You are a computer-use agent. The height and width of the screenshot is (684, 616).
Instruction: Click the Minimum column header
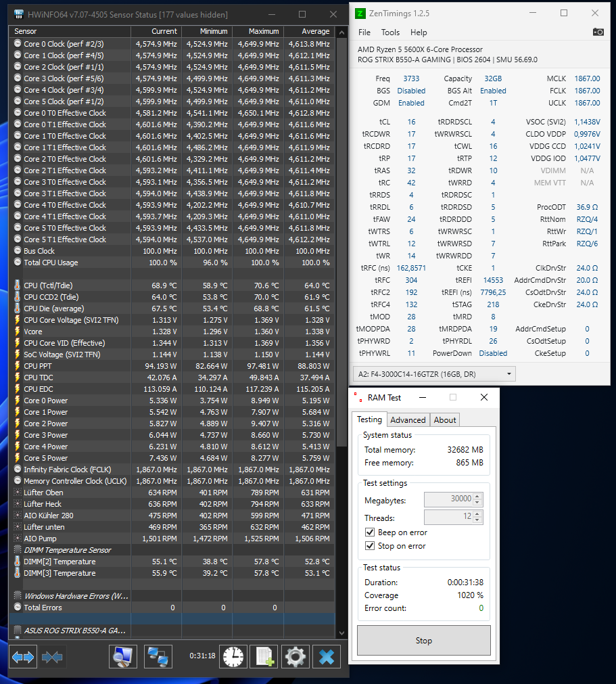(x=207, y=31)
